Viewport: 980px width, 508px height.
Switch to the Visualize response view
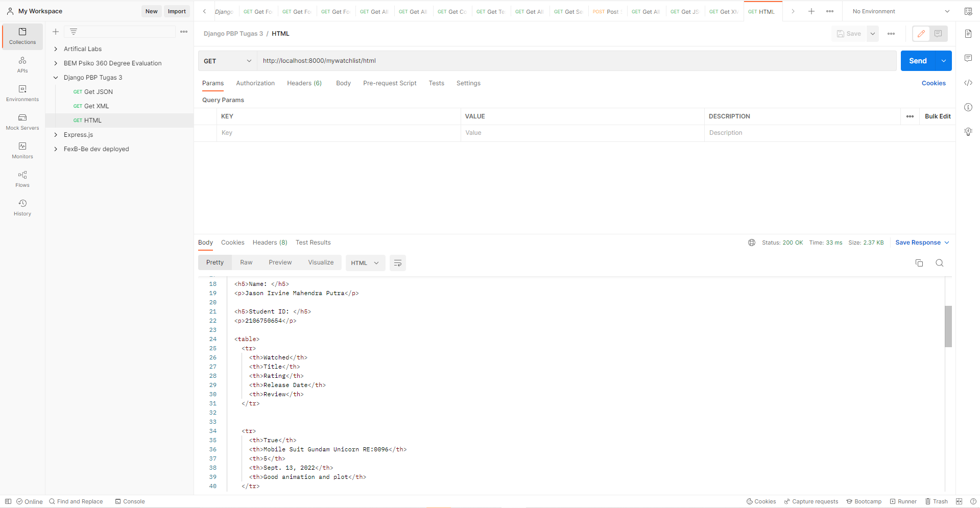point(320,262)
